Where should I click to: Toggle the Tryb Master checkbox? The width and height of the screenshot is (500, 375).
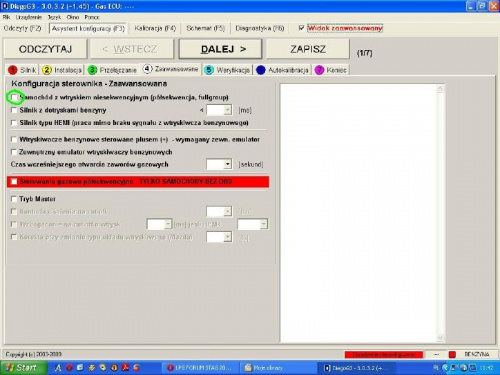click(14, 199)
